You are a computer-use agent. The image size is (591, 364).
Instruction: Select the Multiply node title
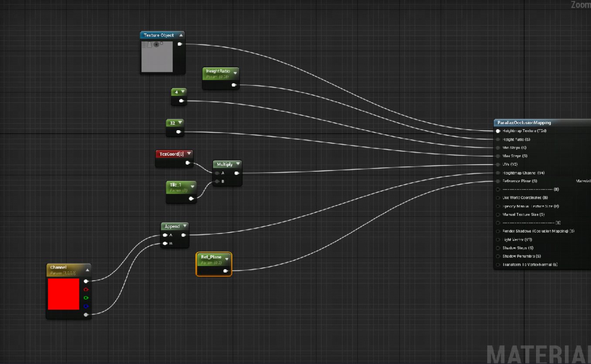[225, 165]
